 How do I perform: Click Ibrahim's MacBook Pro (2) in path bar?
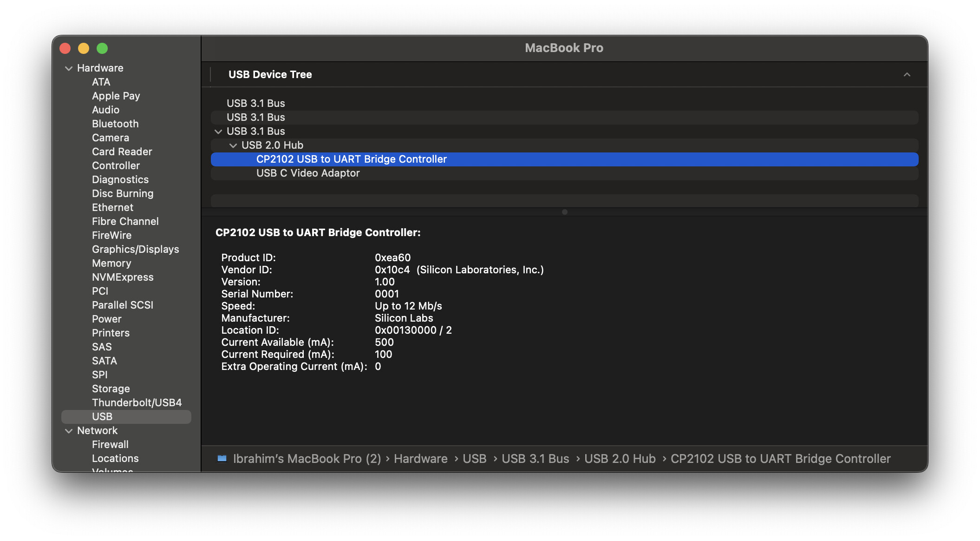click(307, 459)
